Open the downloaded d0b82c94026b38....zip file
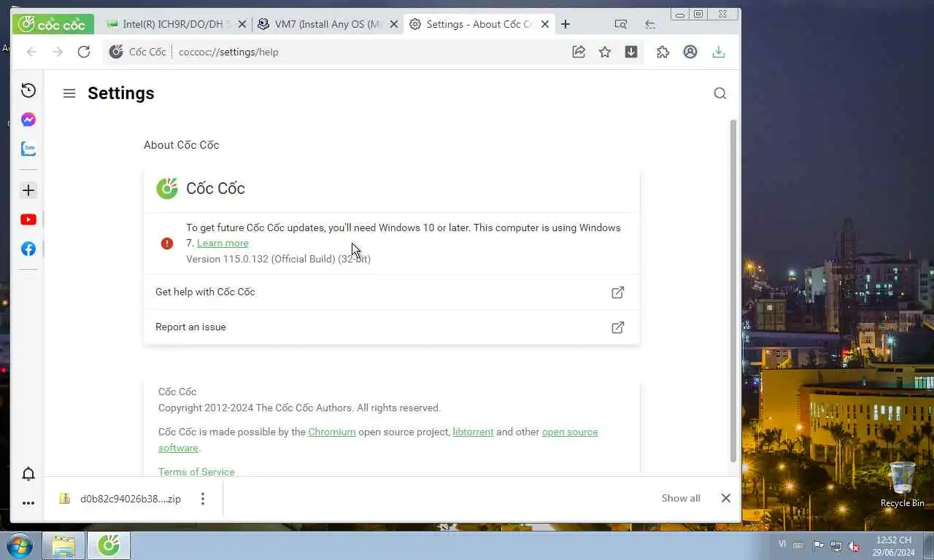This screenshot has height=560, width=934. click(121, 499)
